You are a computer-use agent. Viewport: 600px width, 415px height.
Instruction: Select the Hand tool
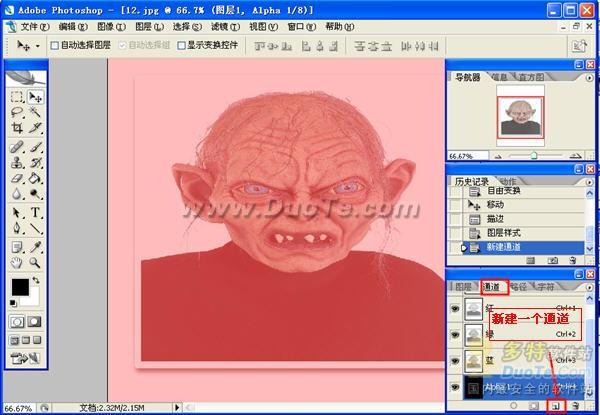(x=16, y=263)
